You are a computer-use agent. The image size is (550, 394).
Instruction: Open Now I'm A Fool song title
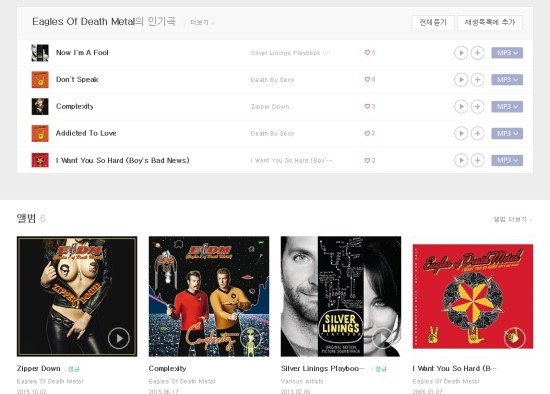click(82, 53)
